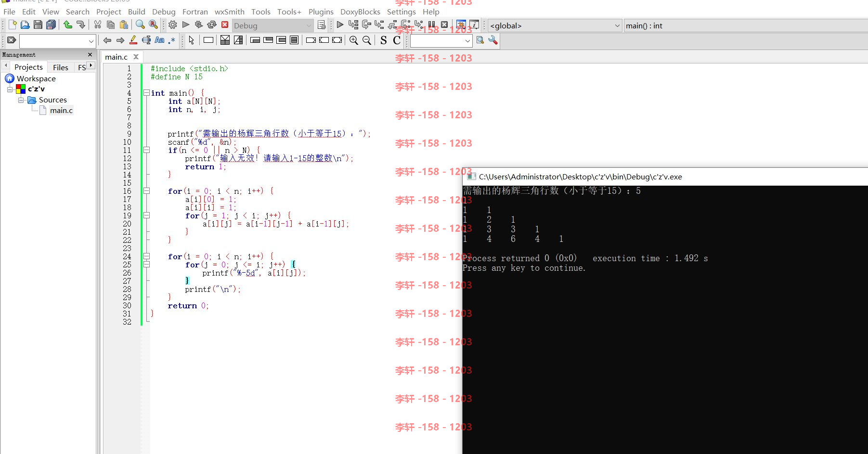Switch to the Files tab
868x454 pixels.
(x=61, y=67)
